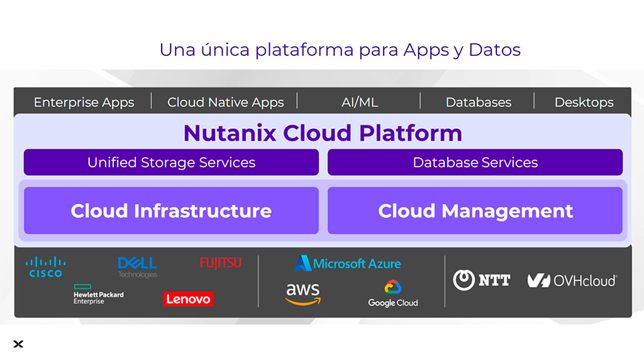Click the Unified Storage Services block
The image size is (644, 362).
click(x=171, y=163)
